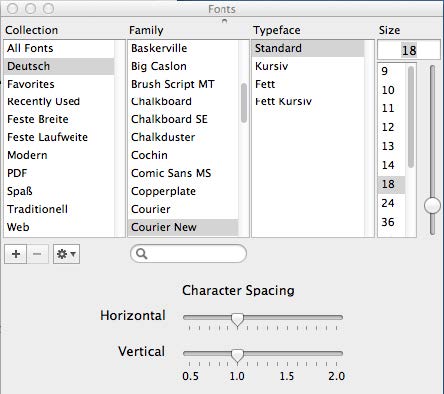Select the All Fonts collection

(x=59, y=48)
